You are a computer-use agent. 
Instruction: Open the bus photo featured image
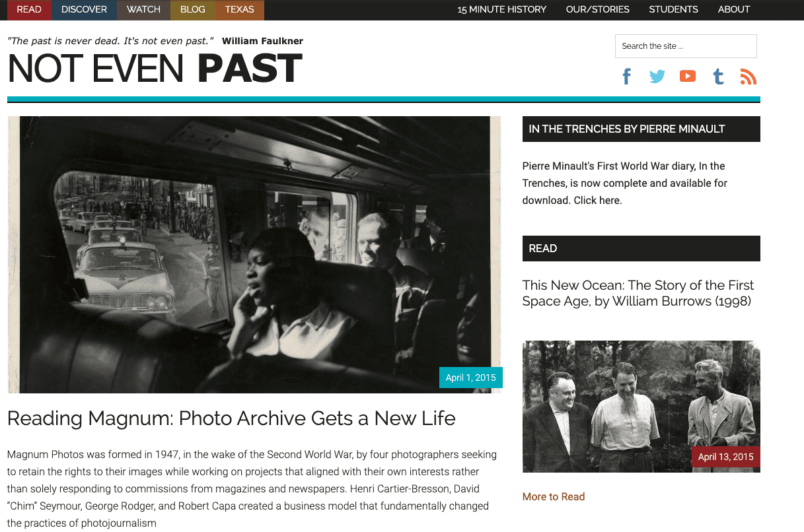click(x=254, y=255)
